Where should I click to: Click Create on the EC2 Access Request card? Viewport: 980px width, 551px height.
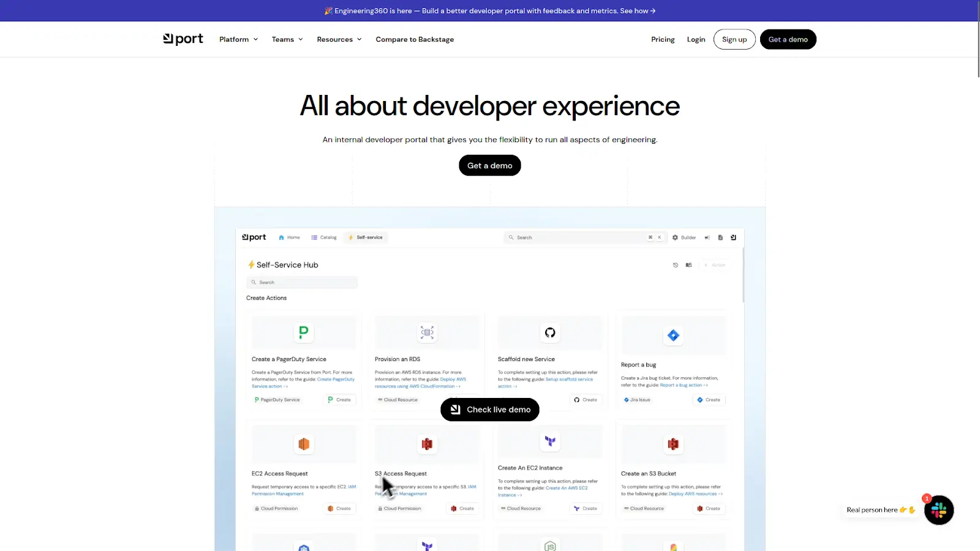point(339,508)
